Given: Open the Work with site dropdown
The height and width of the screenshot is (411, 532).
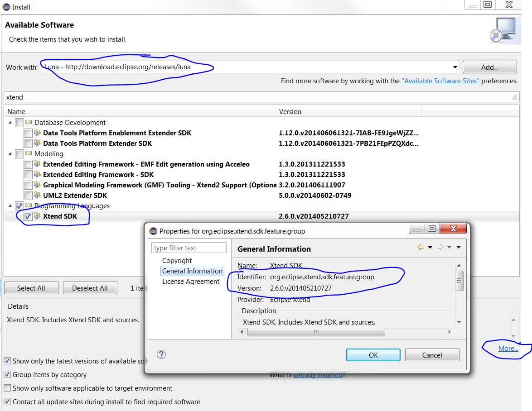Looking at the screenshot, I should (x=455, y=67).
